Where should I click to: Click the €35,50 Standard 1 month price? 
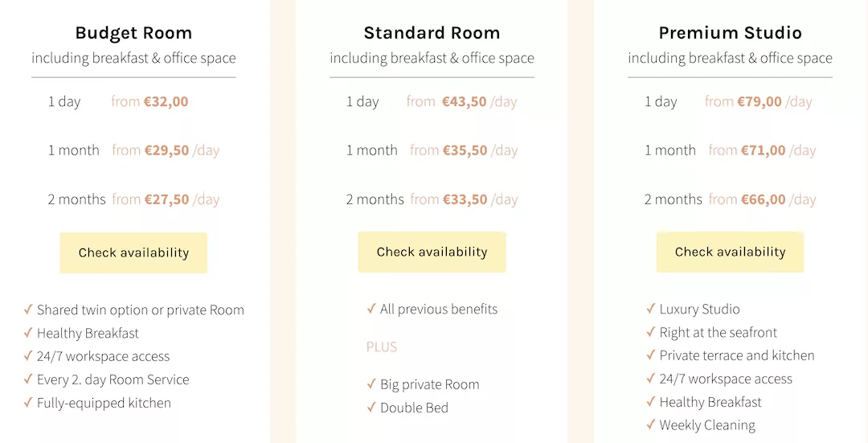point(465,150)
